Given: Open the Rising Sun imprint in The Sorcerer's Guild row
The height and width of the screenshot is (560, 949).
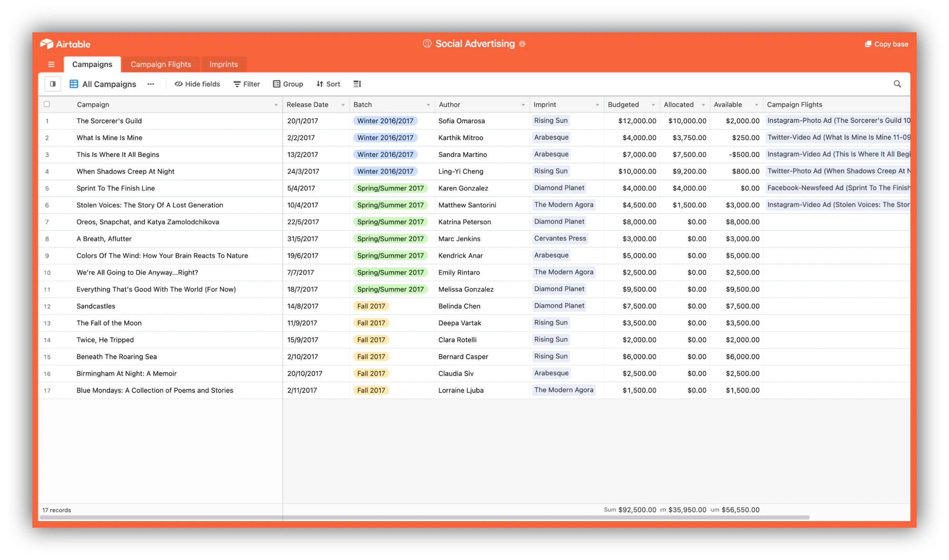Looking at the screenshot, I should coord(551,120).
